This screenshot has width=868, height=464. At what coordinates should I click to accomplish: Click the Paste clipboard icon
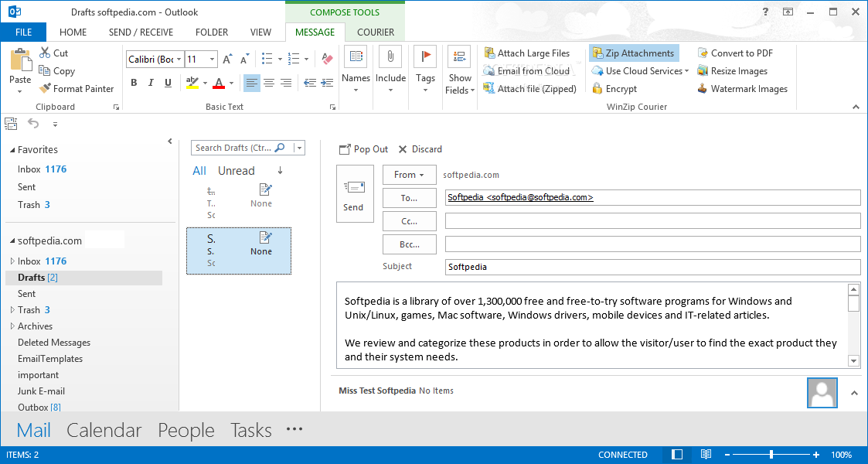[20, 60]
